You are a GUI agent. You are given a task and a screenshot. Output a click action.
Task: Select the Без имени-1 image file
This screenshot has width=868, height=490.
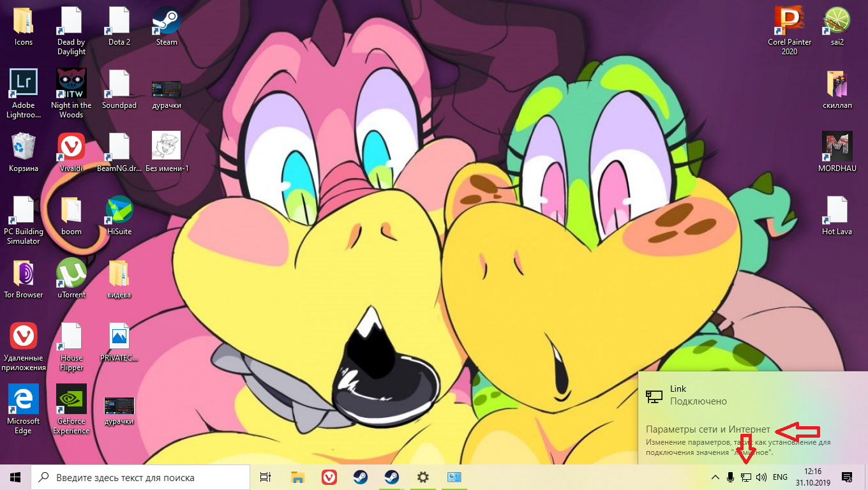pyautogui.click(x=167, y=152)
